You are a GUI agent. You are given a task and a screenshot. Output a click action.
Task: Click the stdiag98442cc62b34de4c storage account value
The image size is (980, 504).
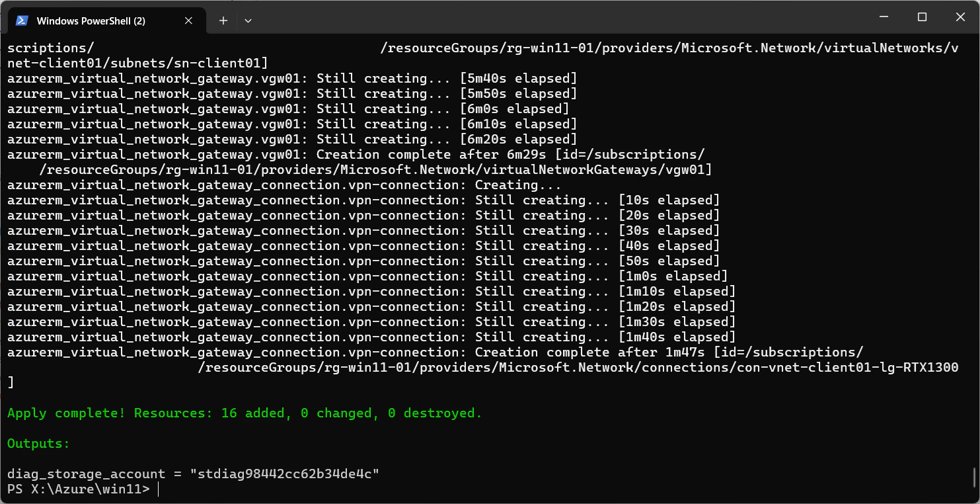point(285,474)
